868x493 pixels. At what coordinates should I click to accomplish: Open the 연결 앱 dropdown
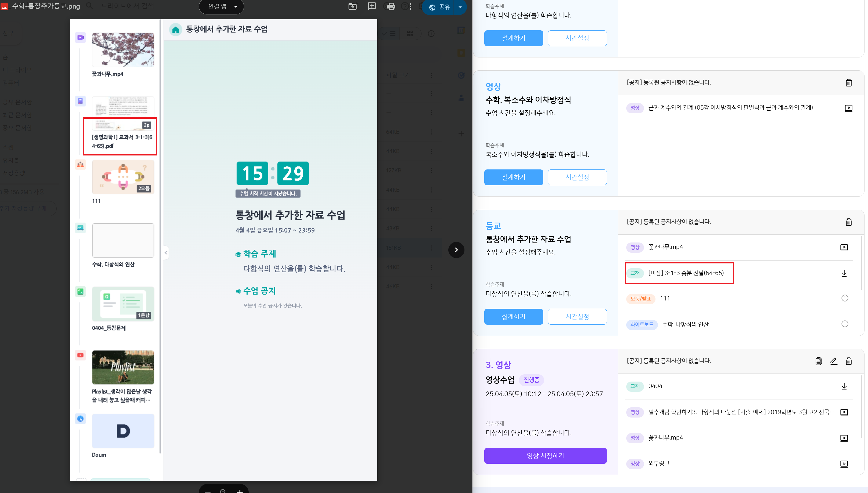pyautogui.click(x=221, y=6)
